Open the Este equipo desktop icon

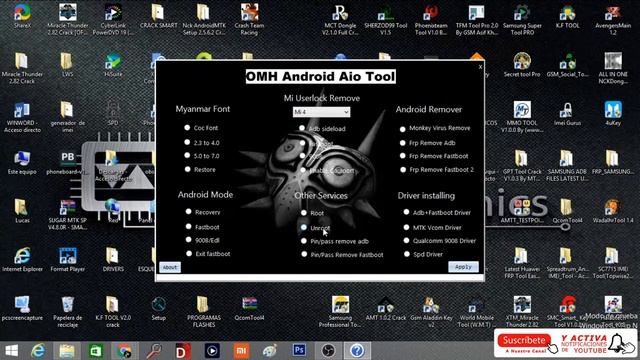click(x=22, y=162)
